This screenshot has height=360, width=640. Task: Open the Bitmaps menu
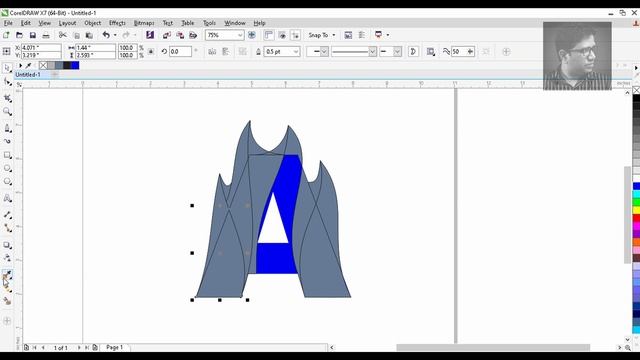(144, 23)
